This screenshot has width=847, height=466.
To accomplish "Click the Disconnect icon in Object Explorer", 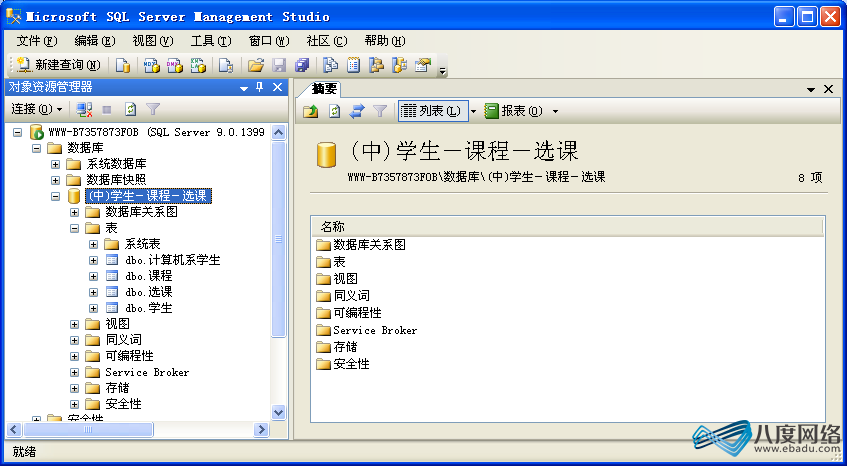I will [84, 110].
